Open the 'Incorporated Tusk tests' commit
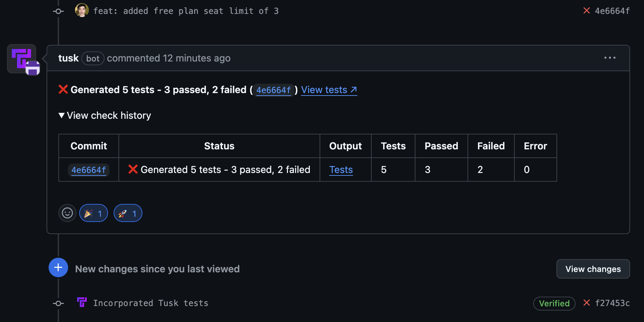The width and height of the screenshot is (644, 322). click(151, 303)
